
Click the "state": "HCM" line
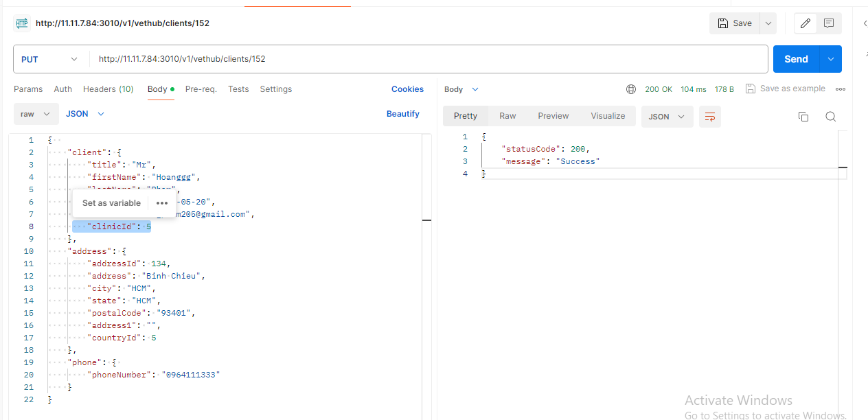coord(124,301)
